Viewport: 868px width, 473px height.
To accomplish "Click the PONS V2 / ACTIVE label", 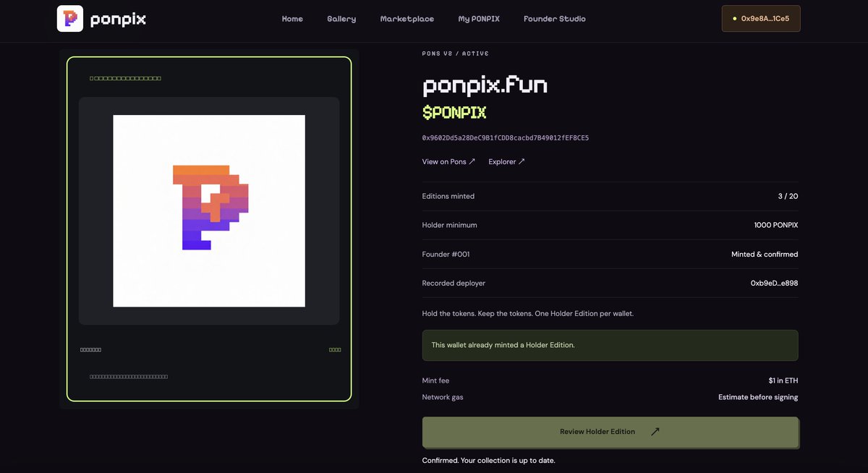I will point(456,54).
